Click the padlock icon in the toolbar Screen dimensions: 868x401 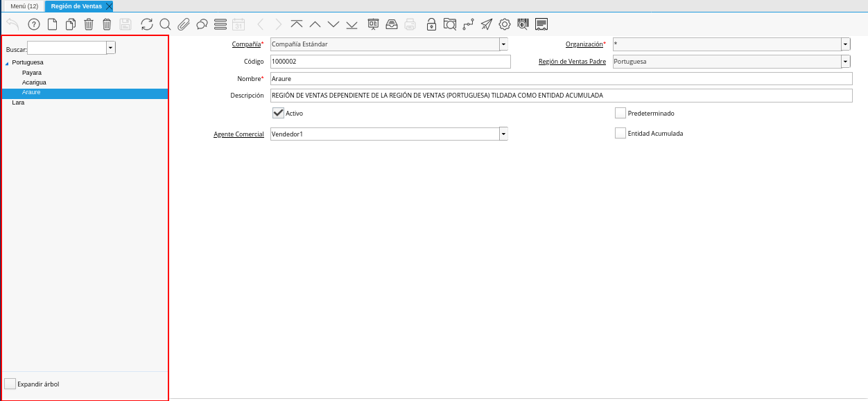point(431,24)
